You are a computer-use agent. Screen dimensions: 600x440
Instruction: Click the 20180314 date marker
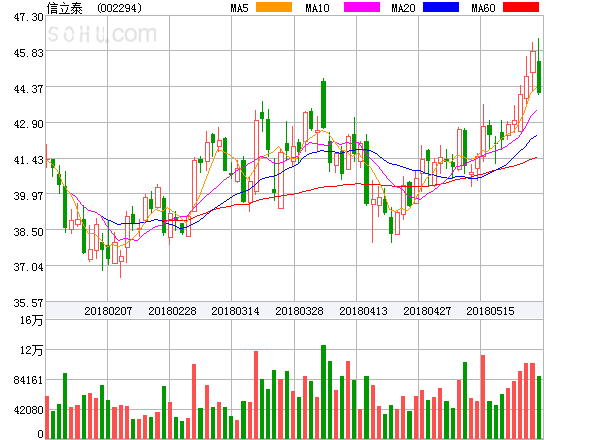pyautogui.click(x=235, y=311)
